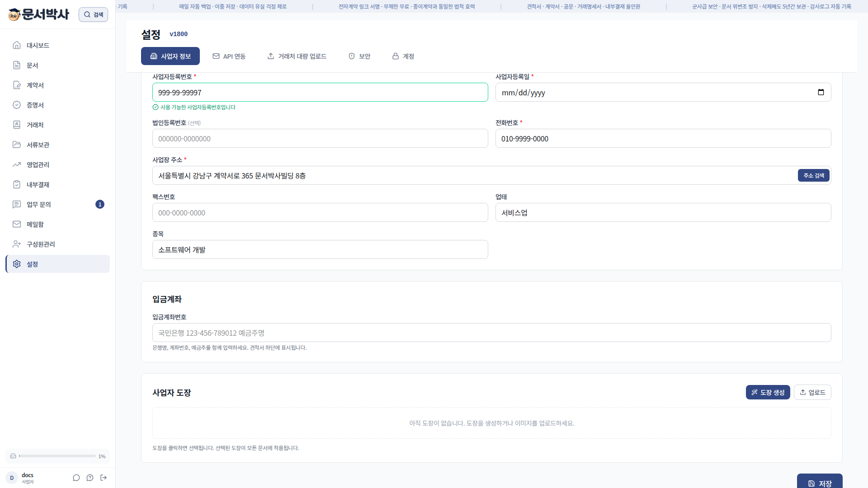Click the 주소 검색 button
The height and width of the screenshot is (488, 868).
813,175
